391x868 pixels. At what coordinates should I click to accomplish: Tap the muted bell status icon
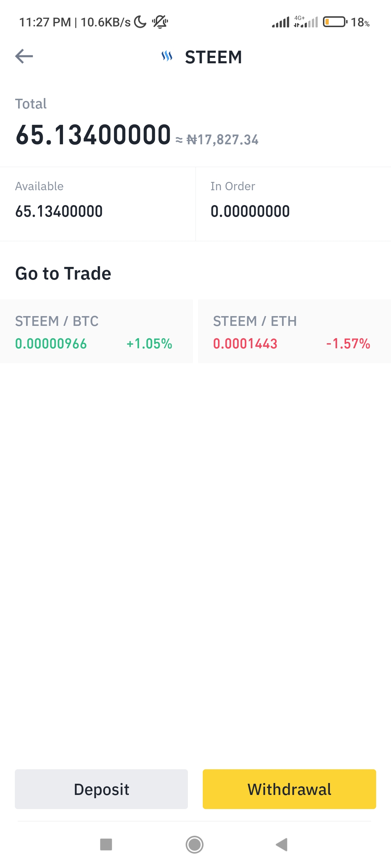(160, 22)
